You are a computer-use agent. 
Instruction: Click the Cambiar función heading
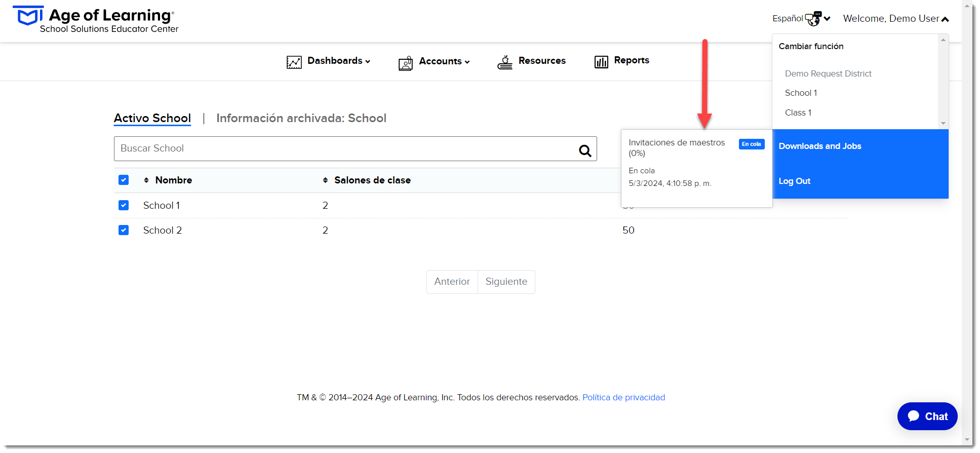point(811,46)
